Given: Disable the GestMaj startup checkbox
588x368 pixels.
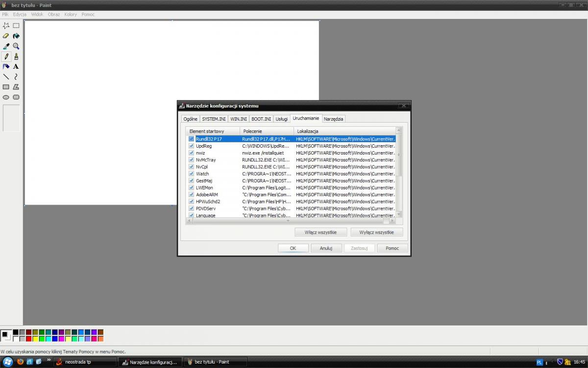Looking at the screenshot, I should point(191,181).
